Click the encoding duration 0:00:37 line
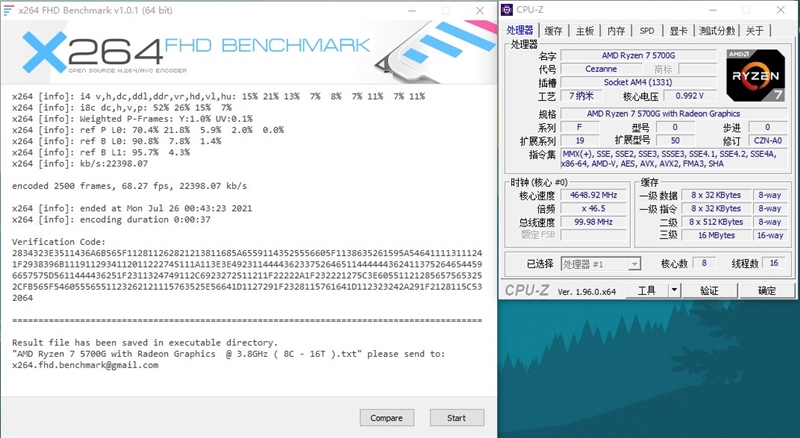Viewport: 800px width, 438px height. [111, 220]
